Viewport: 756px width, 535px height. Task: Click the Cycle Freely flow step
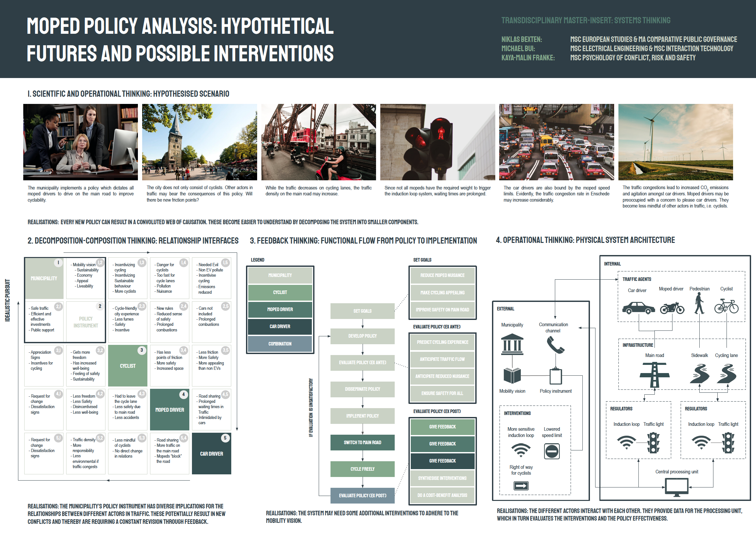[363, 469]
